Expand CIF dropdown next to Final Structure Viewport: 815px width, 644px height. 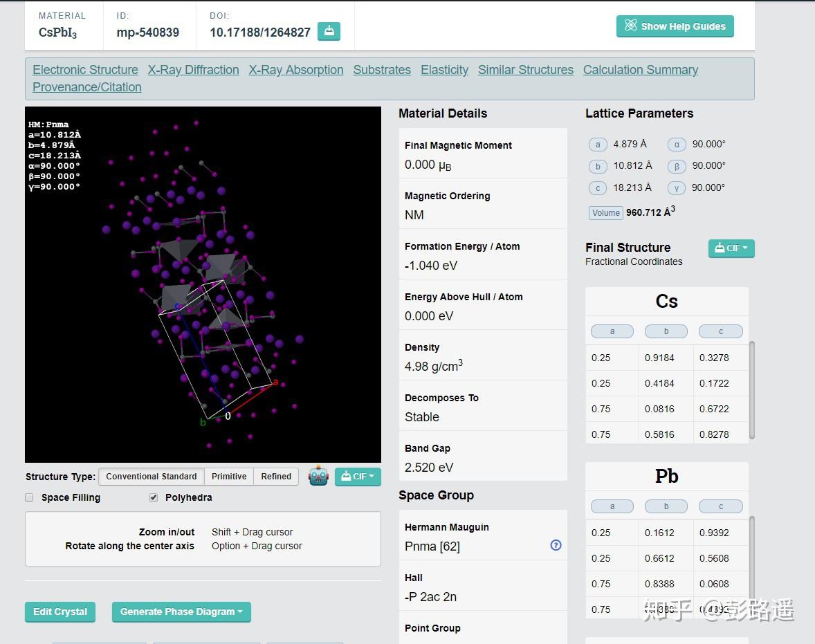[x=731, y=248]
